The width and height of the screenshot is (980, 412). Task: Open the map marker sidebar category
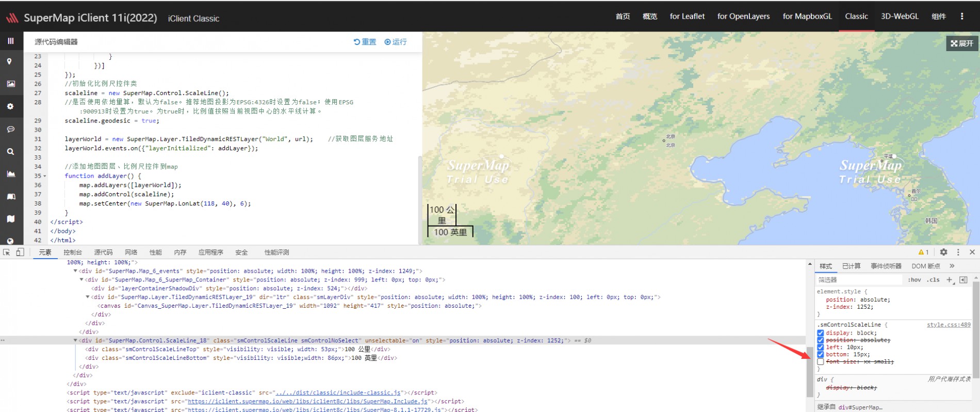pyautogui.click(x=10, y=61)
